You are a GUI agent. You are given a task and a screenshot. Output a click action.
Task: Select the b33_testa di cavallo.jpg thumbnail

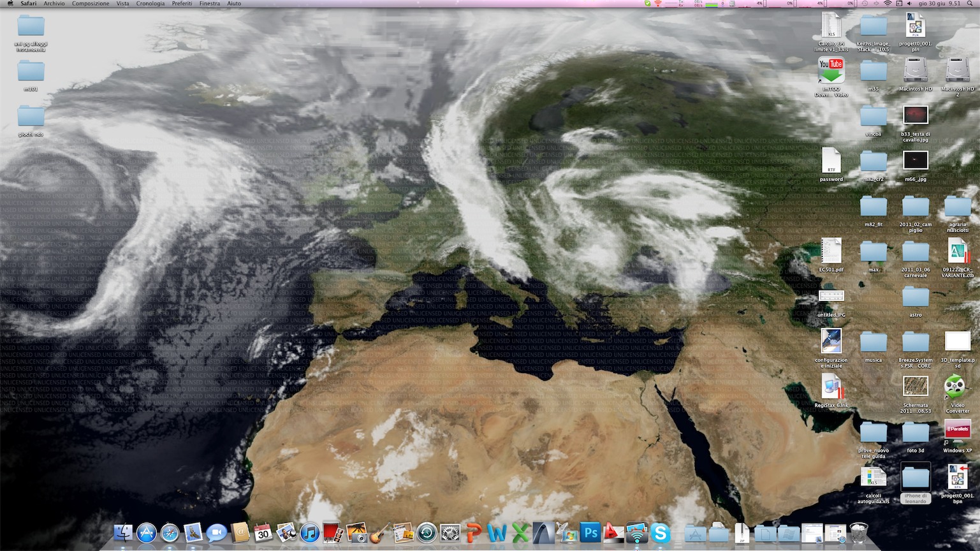coord(916,115)
